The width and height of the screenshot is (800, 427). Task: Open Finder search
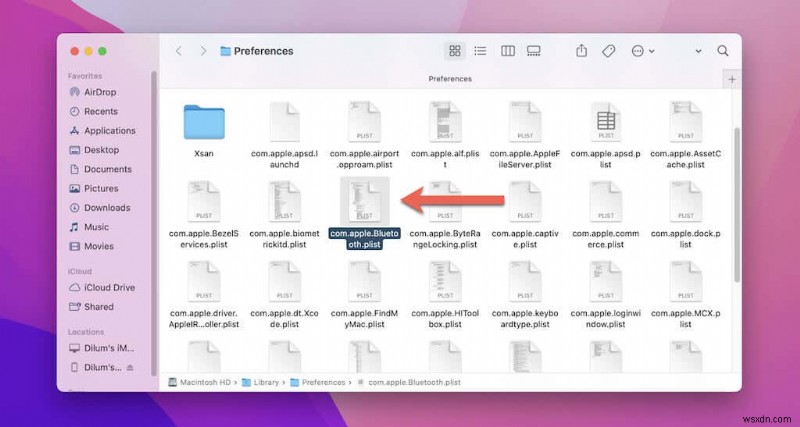(722, 51)
